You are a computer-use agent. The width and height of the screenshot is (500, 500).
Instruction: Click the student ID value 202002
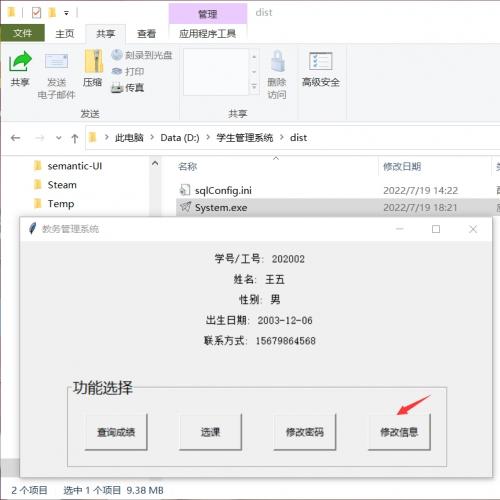click(x=288, y=259)
